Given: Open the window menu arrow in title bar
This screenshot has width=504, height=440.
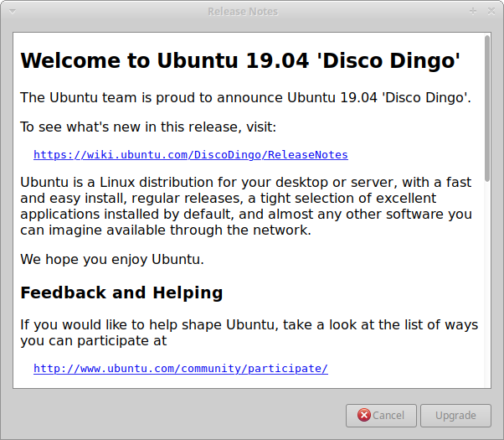Looking at the screenshot, I should [13, 12].
